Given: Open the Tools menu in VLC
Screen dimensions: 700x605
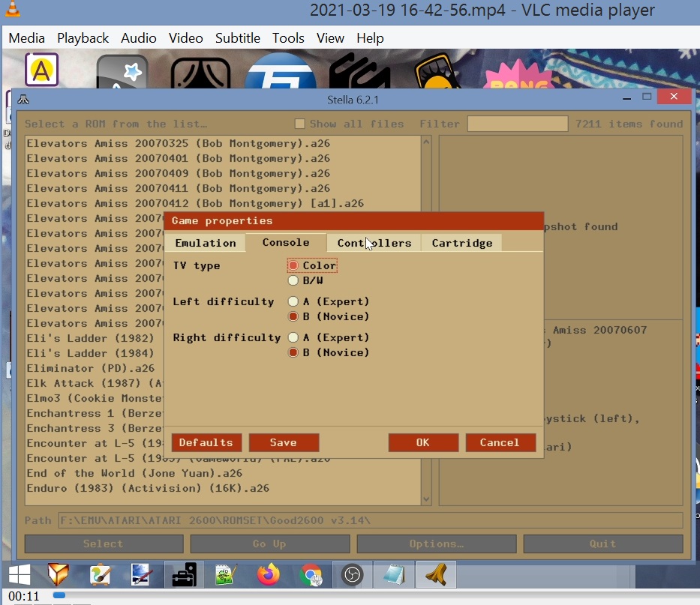Looking at the screenshot, I should tap(288, 38).
